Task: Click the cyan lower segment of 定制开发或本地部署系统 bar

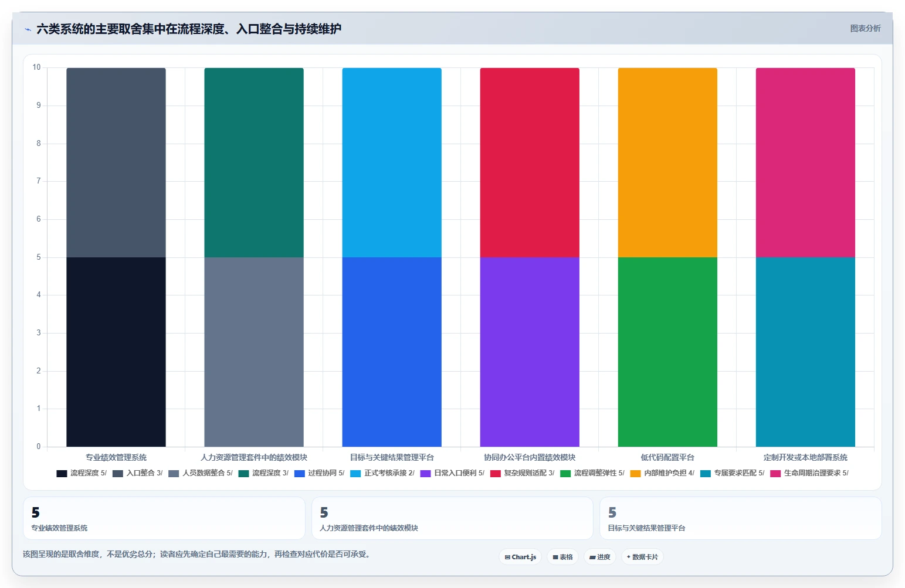Action: pyautogui.click(x=805, y=352)
